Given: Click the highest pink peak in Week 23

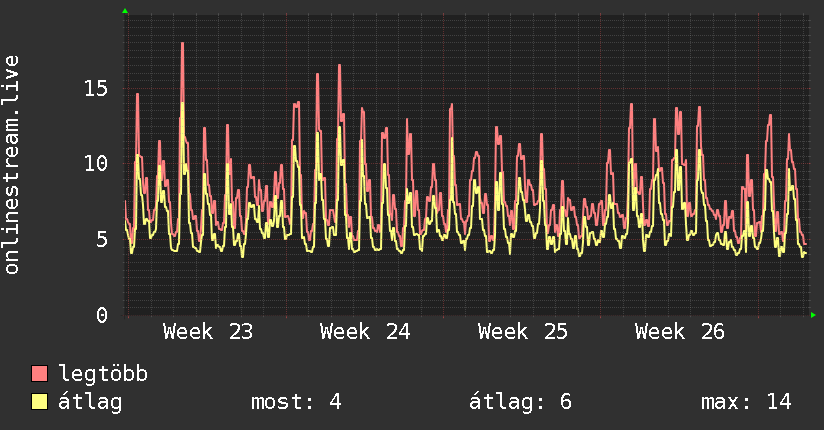Looking at the screenshot, I should pyautogui.click(x=182, y=43).
